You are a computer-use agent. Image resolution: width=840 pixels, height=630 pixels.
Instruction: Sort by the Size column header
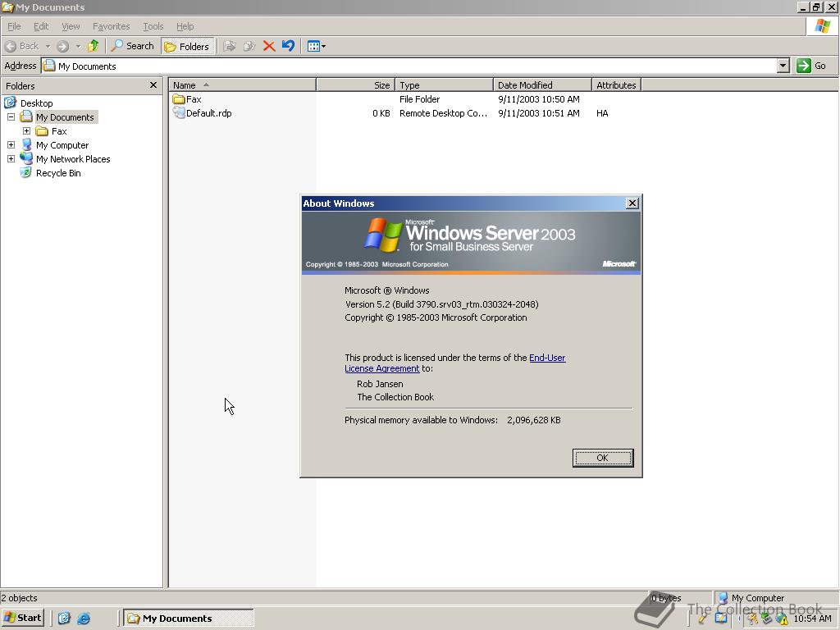coord(356,85)
